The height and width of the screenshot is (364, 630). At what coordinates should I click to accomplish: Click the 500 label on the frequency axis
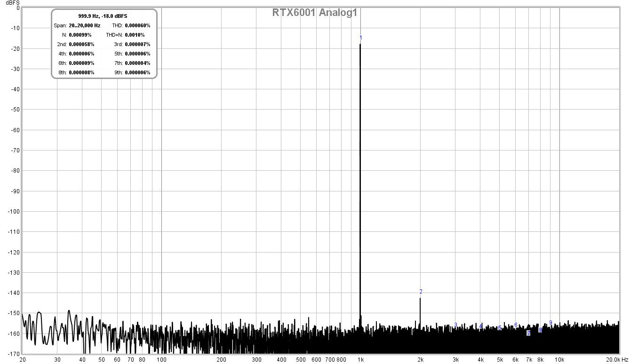coord(301,360)
